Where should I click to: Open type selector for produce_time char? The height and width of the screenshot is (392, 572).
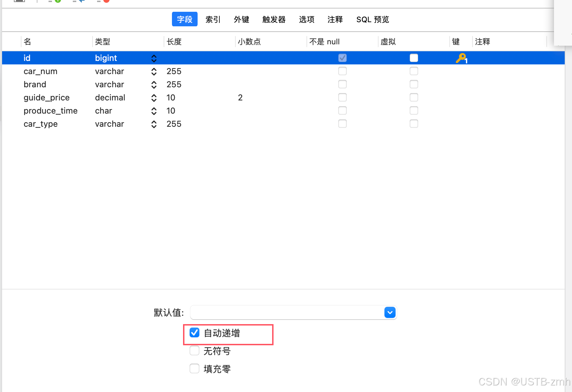pos(154,111)
